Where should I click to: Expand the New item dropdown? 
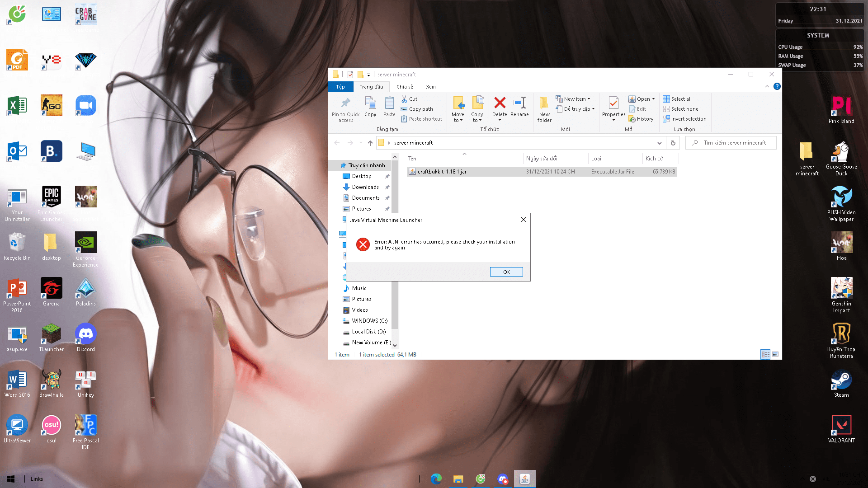click(x=574, y=99)
